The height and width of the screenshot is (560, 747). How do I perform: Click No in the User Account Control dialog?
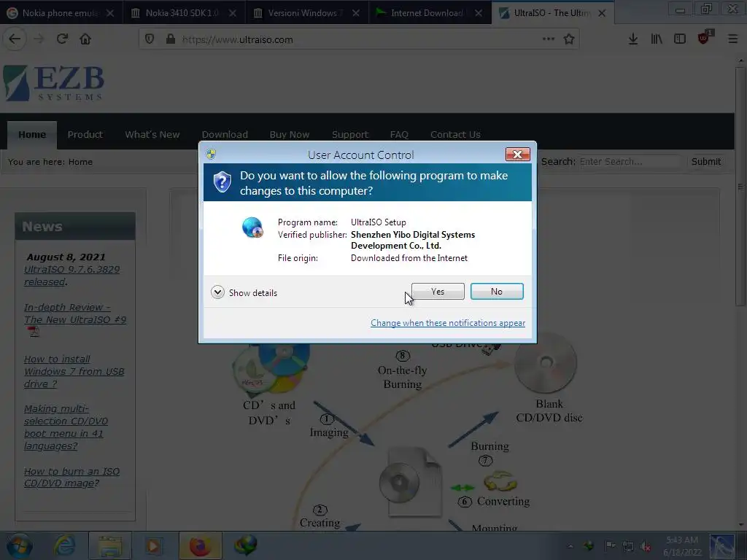(x=496, y=292)
